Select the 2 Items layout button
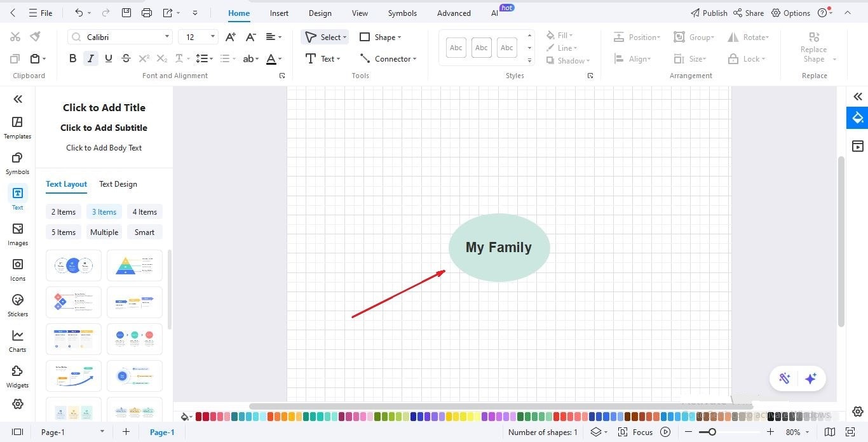The image size is (868, 442). pos(64,212)
